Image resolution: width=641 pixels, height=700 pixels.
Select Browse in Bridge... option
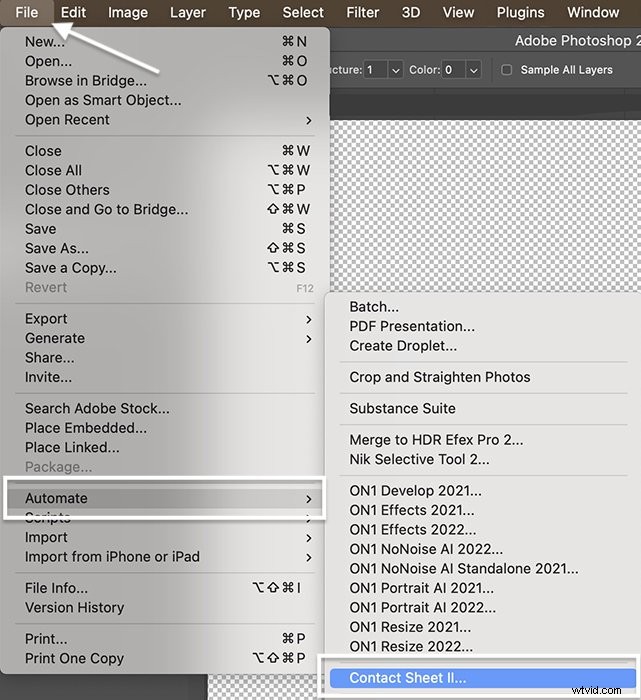click(86, 81)
